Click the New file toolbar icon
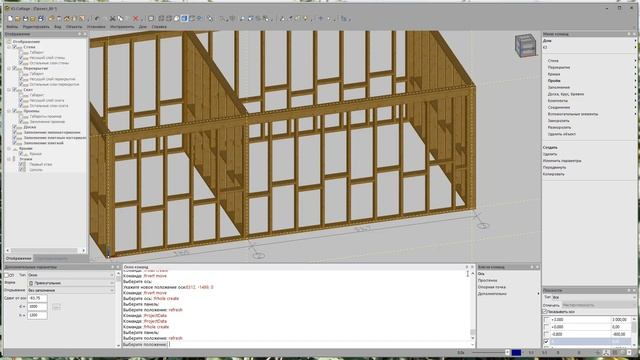 [x=10, y=19]
